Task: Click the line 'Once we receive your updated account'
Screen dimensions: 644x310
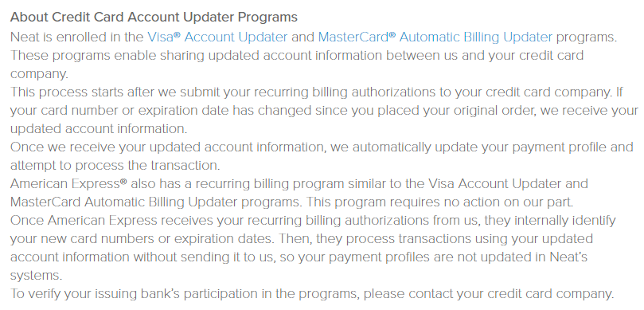Action: point(322,147)
